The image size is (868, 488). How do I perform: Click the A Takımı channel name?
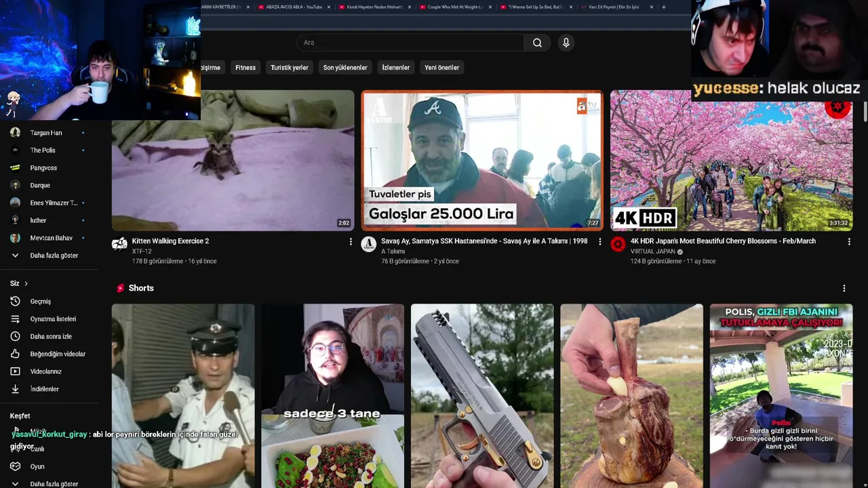coord(393,251)
